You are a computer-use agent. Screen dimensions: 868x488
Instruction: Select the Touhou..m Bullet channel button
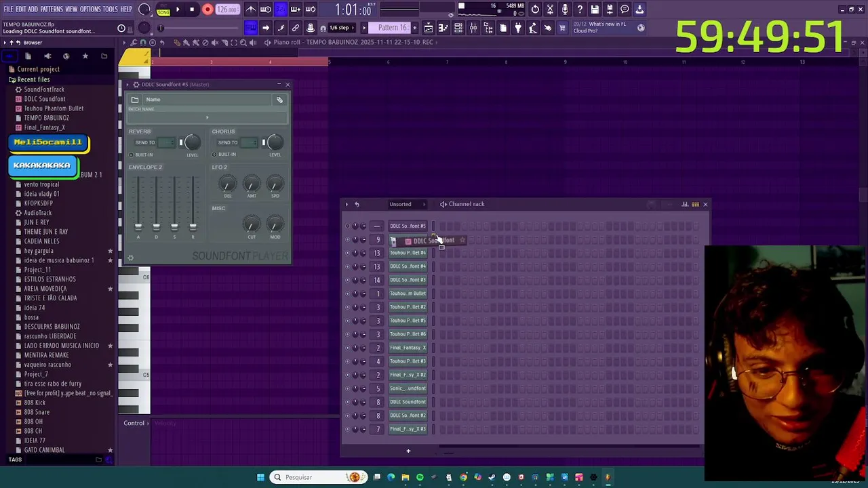tap(408, 293)
